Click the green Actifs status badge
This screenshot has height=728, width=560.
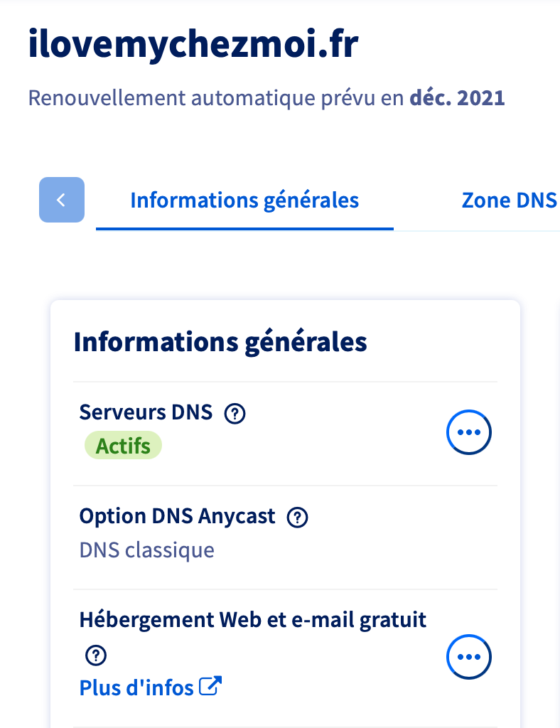123,446
